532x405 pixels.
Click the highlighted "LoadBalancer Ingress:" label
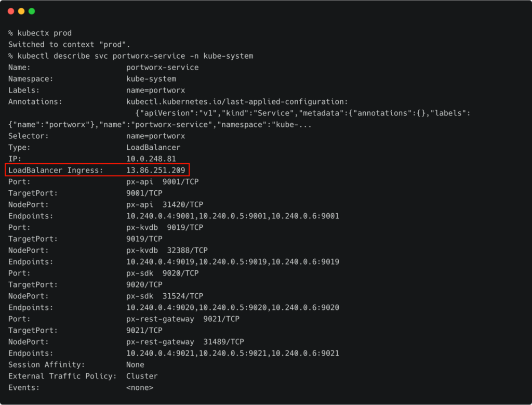coord(56,170)
